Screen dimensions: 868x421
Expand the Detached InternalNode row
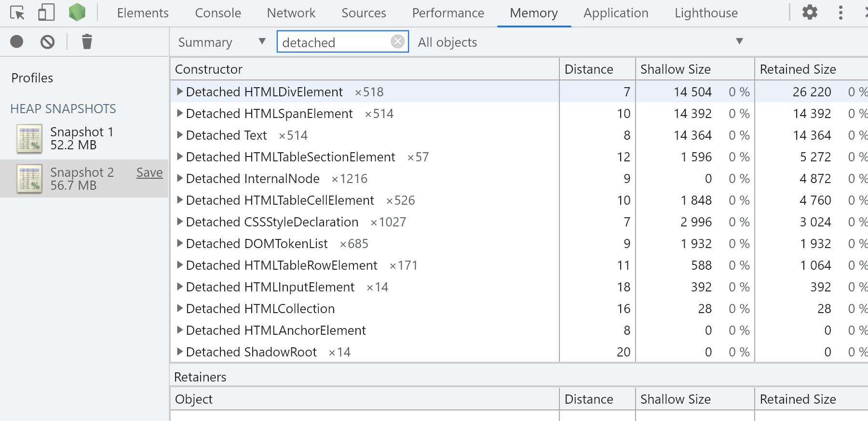coord(179,178)
